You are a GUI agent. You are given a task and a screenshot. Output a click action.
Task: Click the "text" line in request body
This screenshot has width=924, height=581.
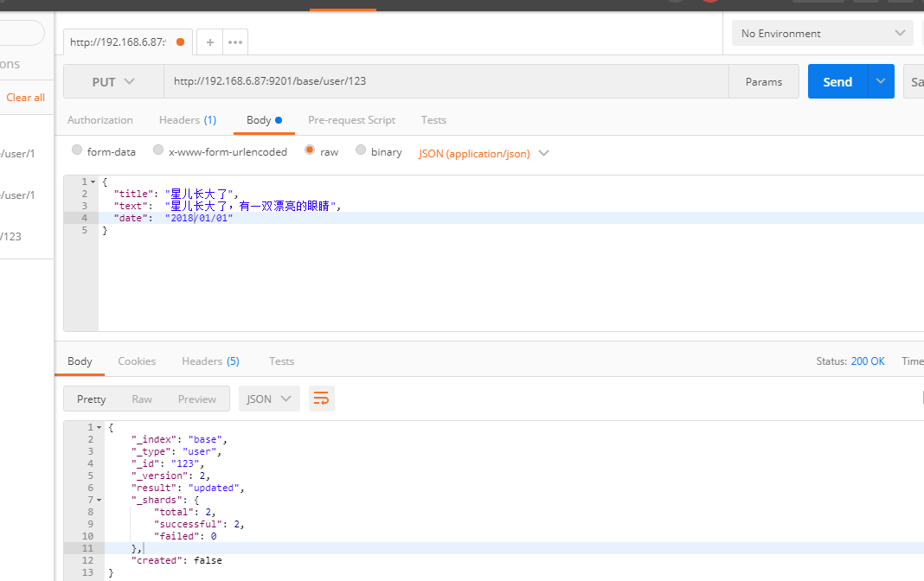point(228,206)
